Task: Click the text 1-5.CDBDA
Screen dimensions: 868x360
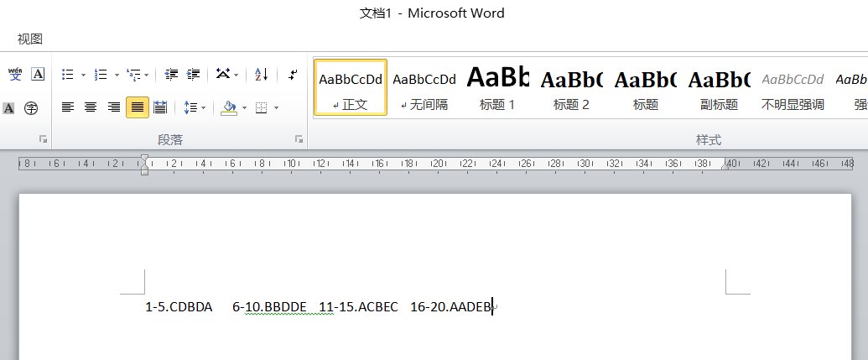Action: 179,307
